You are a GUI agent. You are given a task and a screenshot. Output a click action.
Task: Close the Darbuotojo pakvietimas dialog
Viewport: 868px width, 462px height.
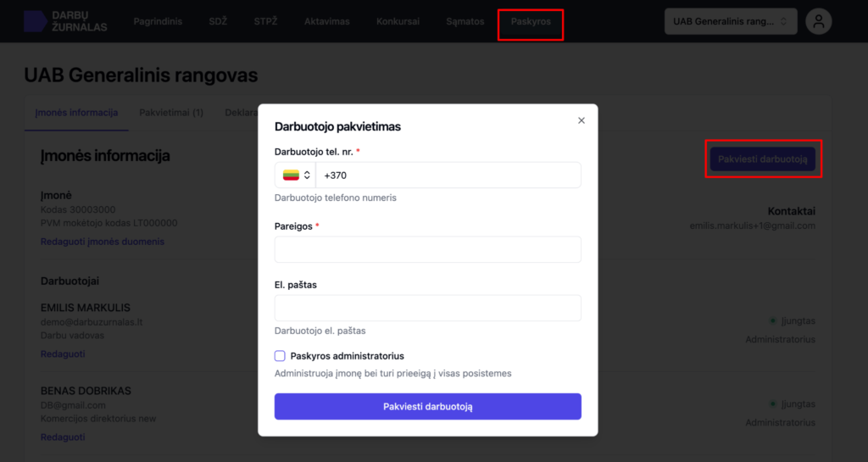581,120
